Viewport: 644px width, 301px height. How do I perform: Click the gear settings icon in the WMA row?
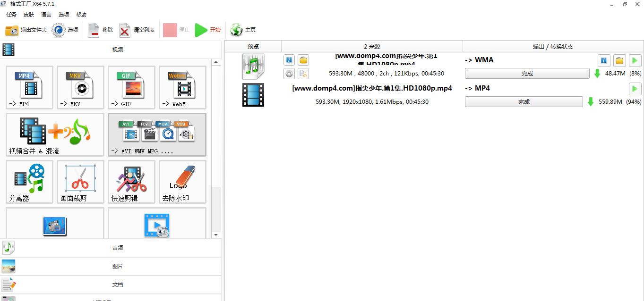[289, 73]
